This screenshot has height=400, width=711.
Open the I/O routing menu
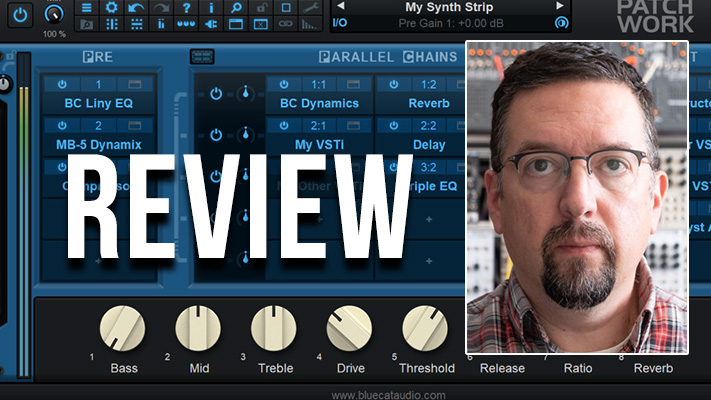(x=340, y=22)
